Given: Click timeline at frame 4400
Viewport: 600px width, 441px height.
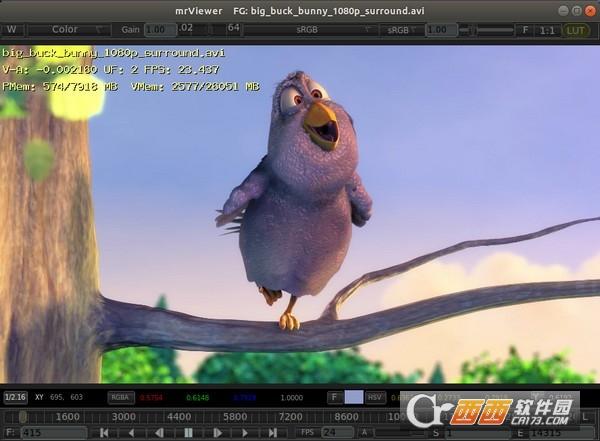Looking at the screenshot, I should 179,416.
